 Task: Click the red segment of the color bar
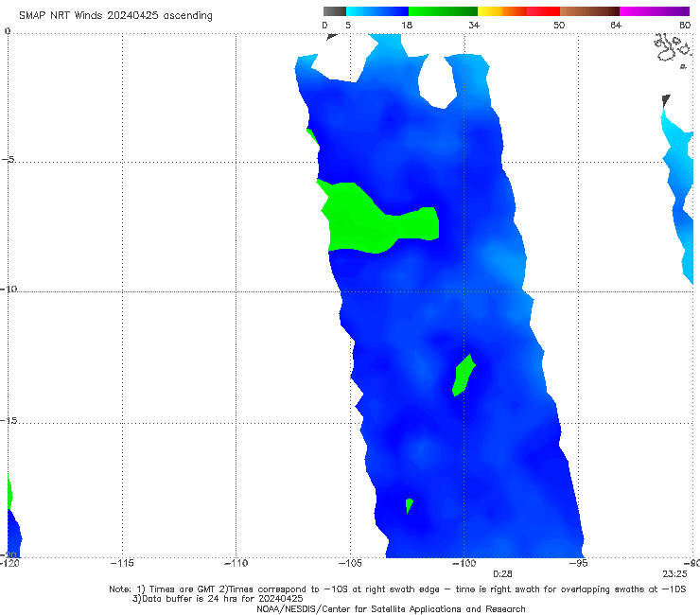[x=543, y=11]
